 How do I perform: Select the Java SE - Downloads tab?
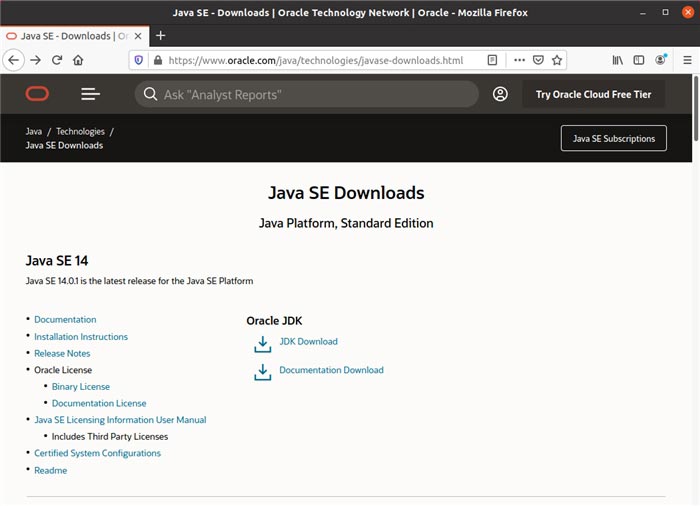coord(75,36)
